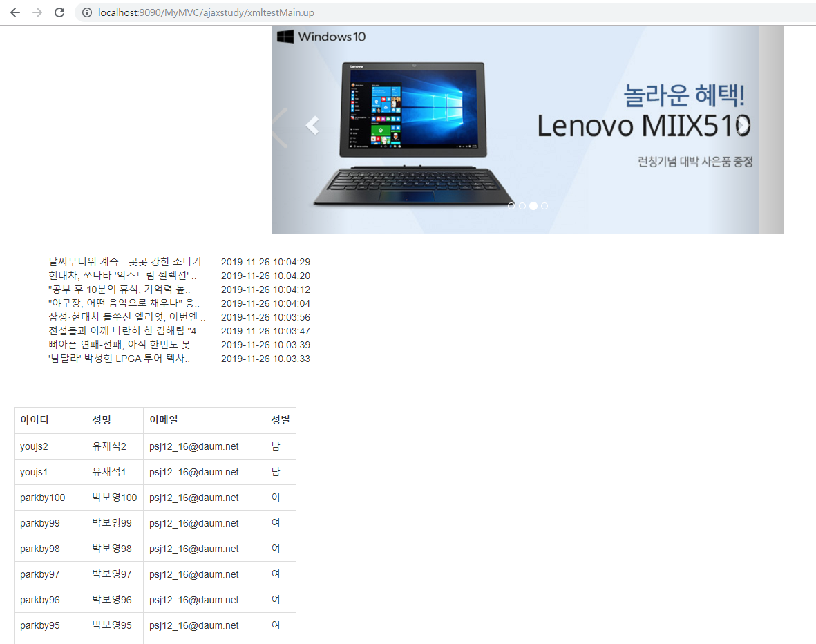Select the parkby96 ID cell
The height and width of the screenshot is (644, 816).
tap(50, 599)
